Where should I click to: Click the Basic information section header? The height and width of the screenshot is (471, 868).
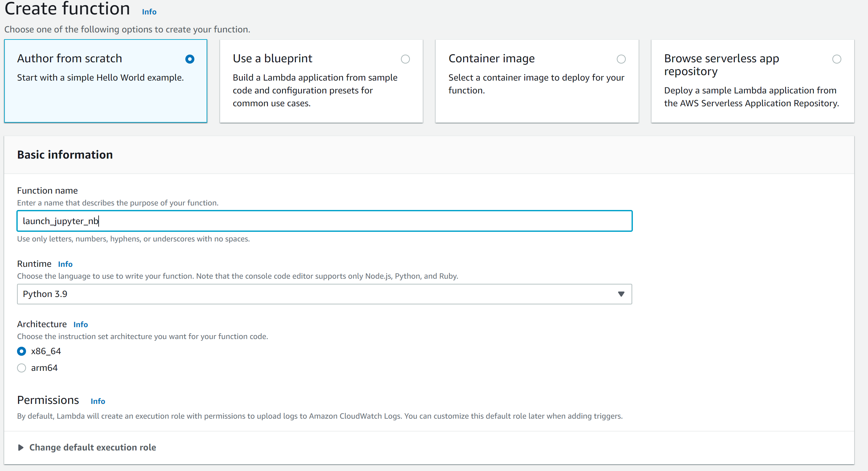(x=65, y=154)
